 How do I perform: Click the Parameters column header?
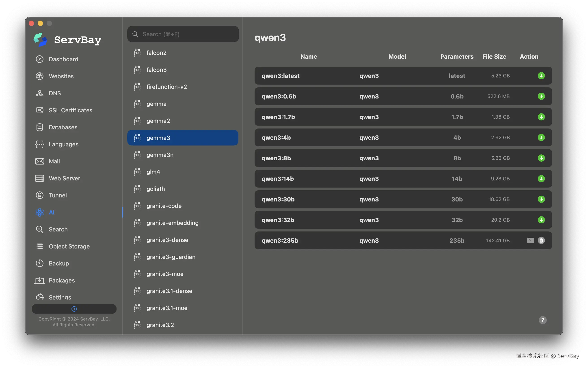pyautogui.click(x=456, y=56)
